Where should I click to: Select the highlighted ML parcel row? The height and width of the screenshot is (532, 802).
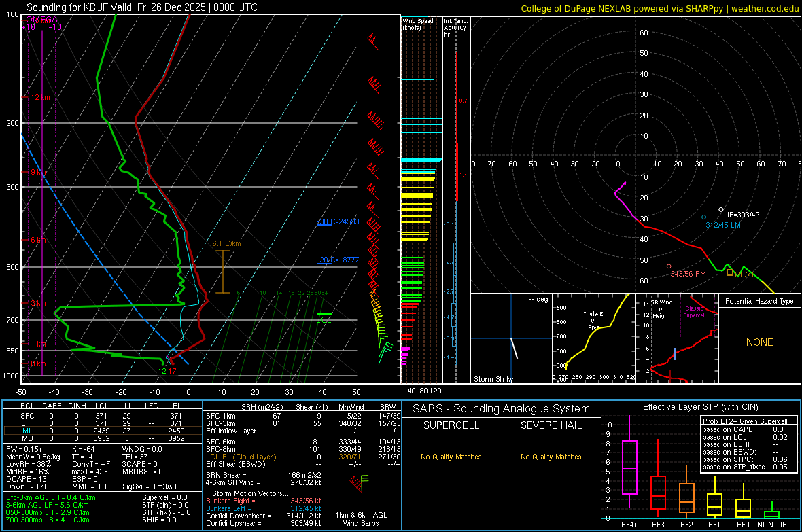tap(103, 431)
